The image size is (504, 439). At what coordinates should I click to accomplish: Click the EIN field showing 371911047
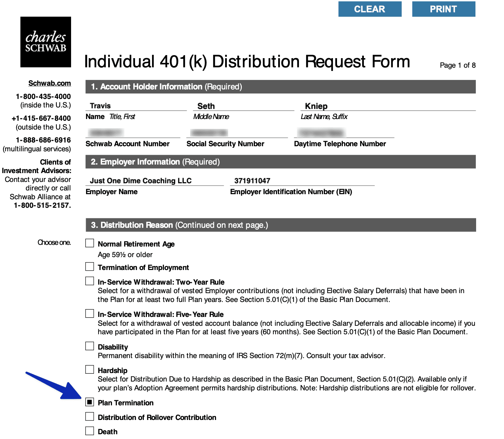(302, 181)
